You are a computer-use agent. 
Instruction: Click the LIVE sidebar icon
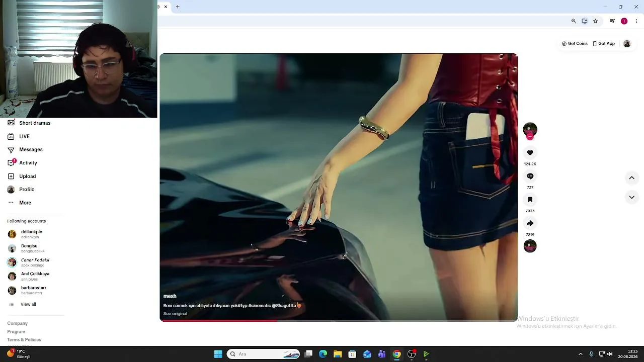click(x=11, y=136)
